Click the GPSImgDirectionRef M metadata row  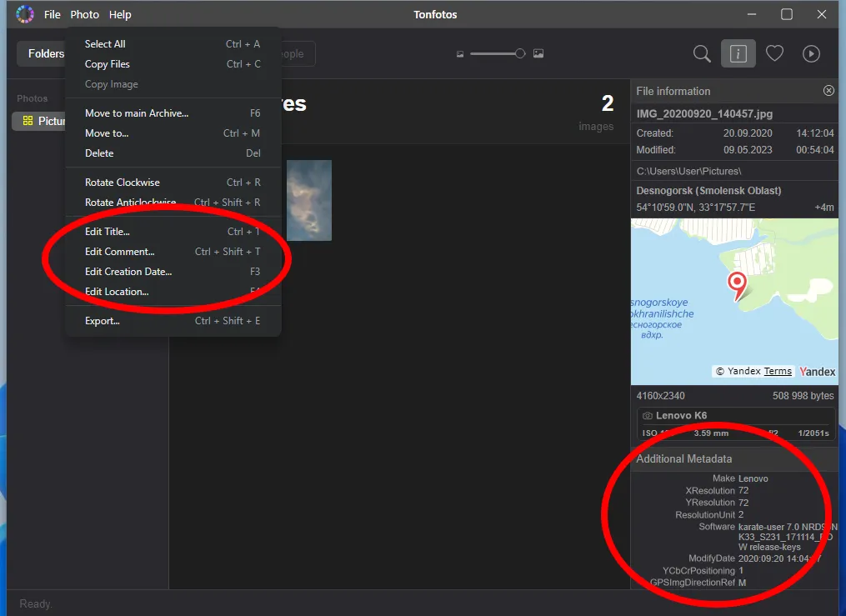point(698,583)
